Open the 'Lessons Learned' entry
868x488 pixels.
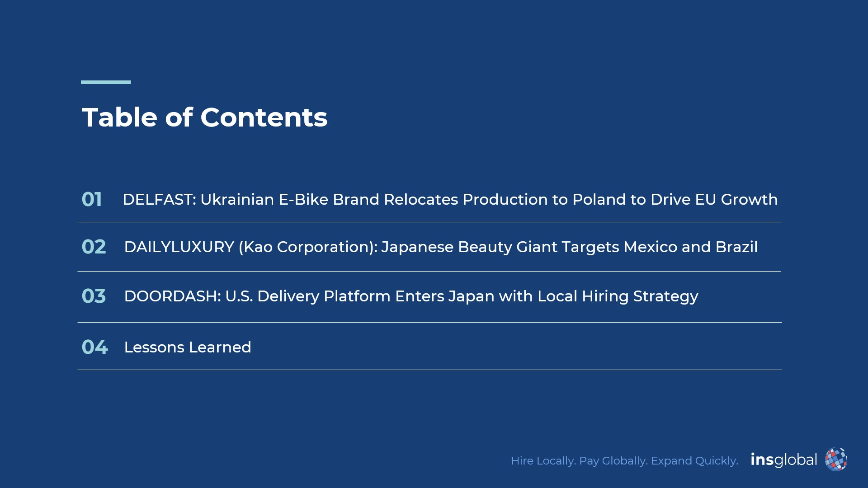[x=188, y=347]
